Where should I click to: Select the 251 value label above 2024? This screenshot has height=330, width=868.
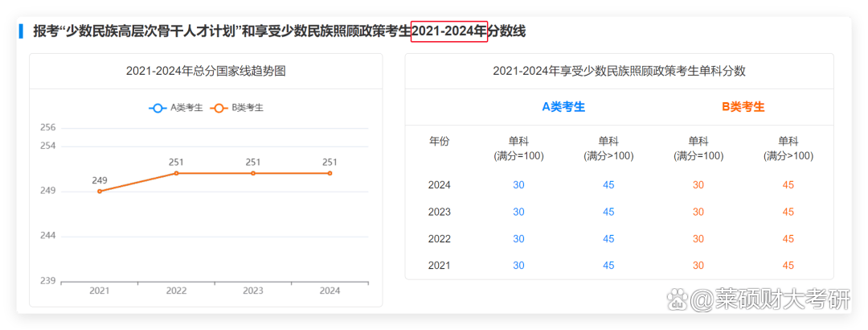tap(330, 162)
